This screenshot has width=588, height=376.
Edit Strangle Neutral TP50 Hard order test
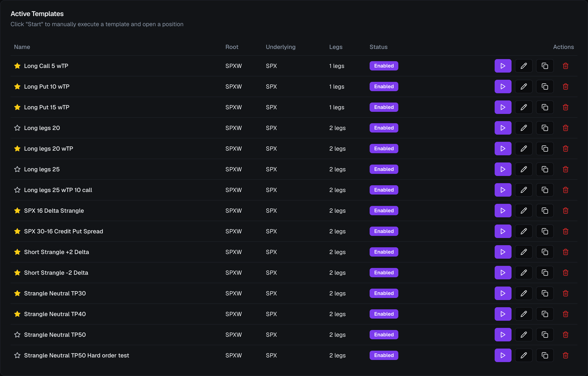coord(524,355)
